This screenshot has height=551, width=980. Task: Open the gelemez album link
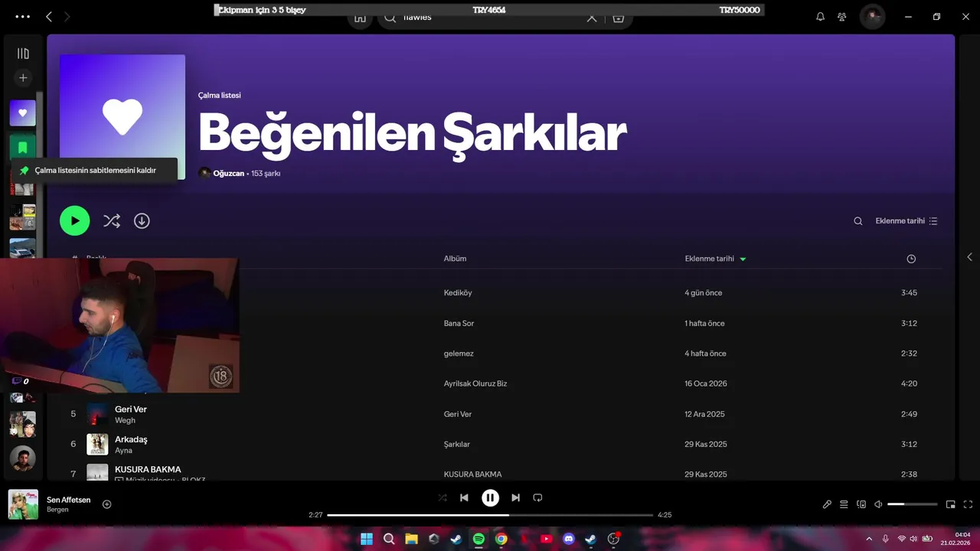[459, 354]
